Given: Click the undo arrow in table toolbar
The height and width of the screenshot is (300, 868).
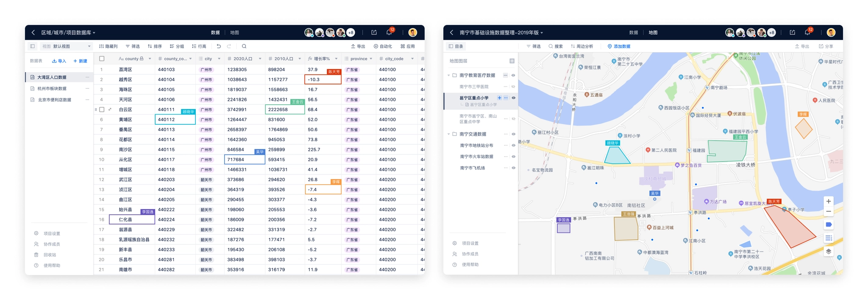Looking at the screenshot, I should click(x=219, y=46).
